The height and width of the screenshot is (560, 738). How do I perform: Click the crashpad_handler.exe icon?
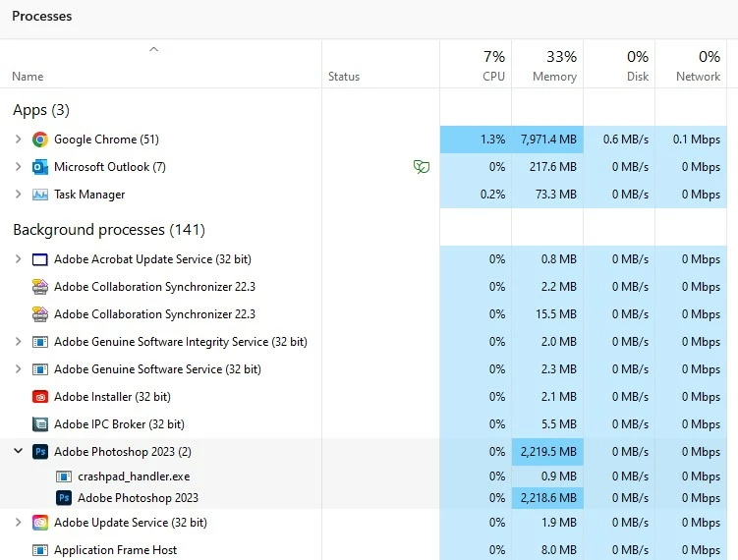[64, 476]
